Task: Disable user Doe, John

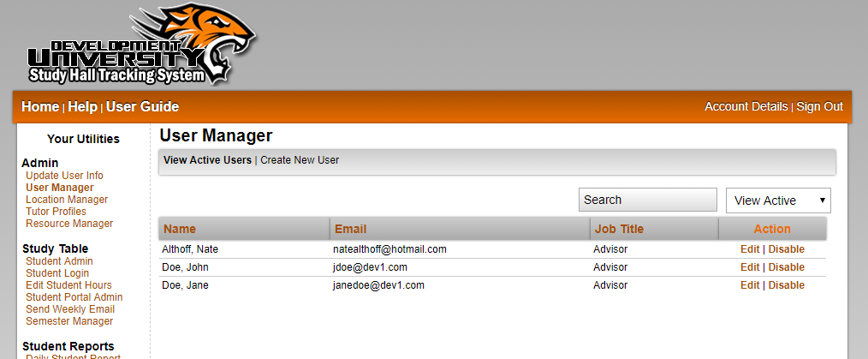Action: pos(786,267)
